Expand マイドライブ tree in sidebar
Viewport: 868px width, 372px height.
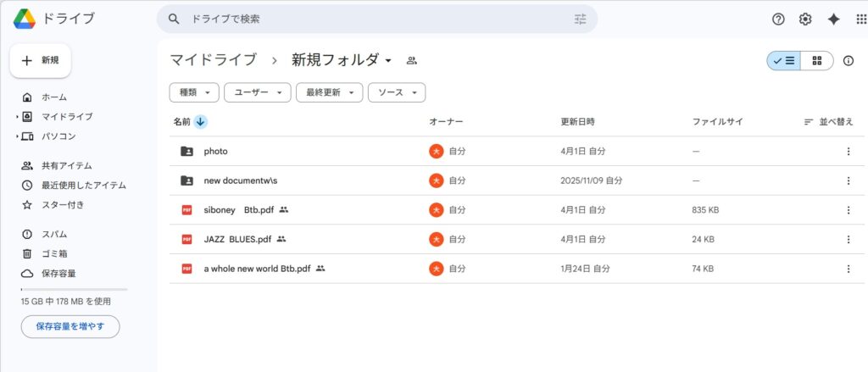pos(16,116)
